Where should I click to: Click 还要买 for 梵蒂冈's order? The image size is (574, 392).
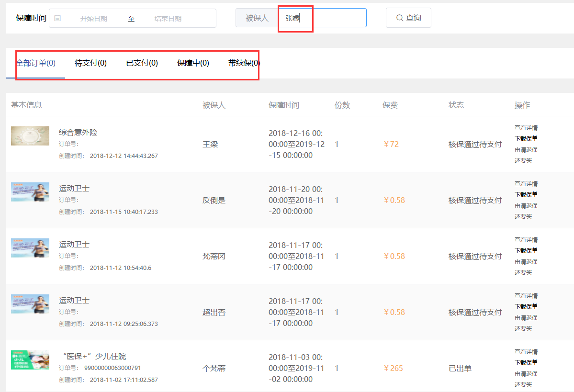point(523,272)
